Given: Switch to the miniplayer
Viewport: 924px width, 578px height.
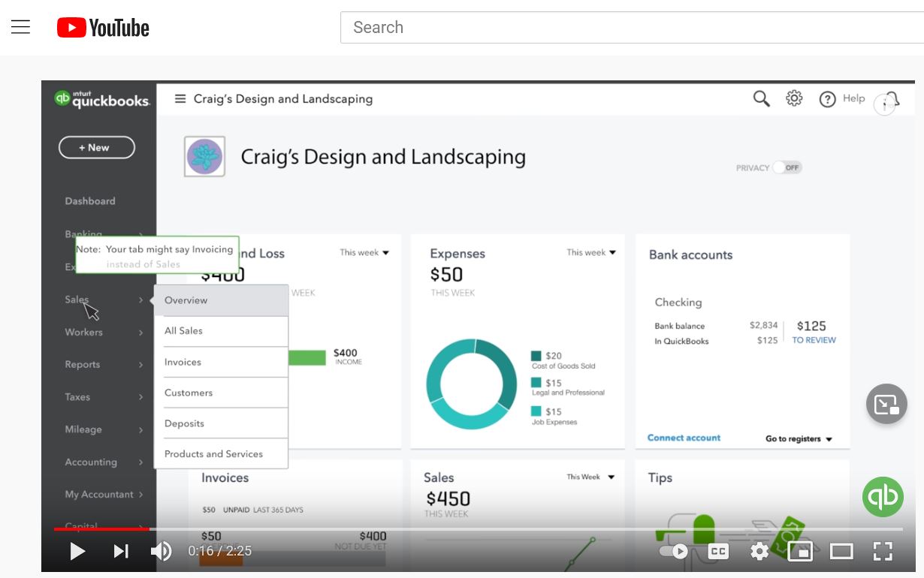Looking at the screenshot, I should 800,552.
